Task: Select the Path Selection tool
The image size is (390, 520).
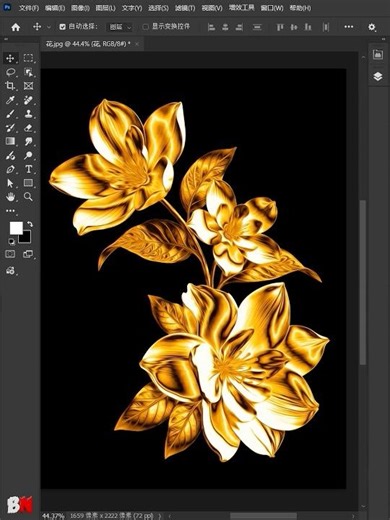Action: pyautogui.click(x=10, y=183)
